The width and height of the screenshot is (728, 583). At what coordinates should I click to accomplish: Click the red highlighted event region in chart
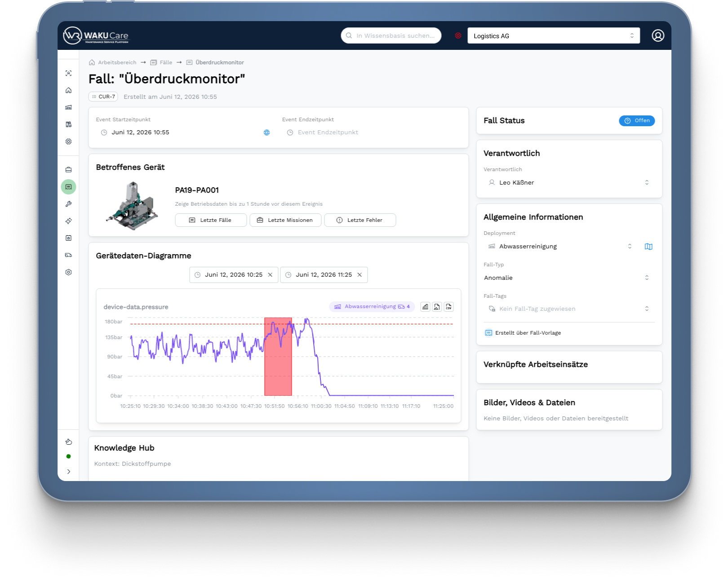pos(278,357)
